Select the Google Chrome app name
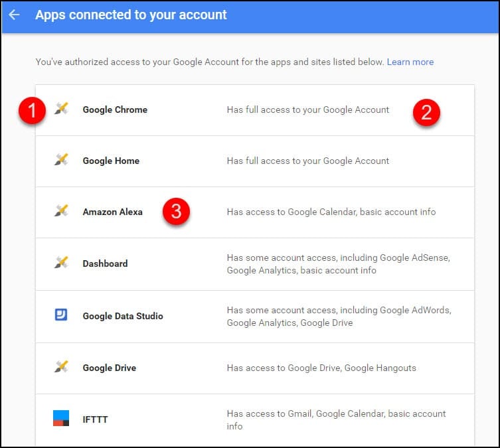The height and width of the screenshot is (448, 500). tap(115, 110)
